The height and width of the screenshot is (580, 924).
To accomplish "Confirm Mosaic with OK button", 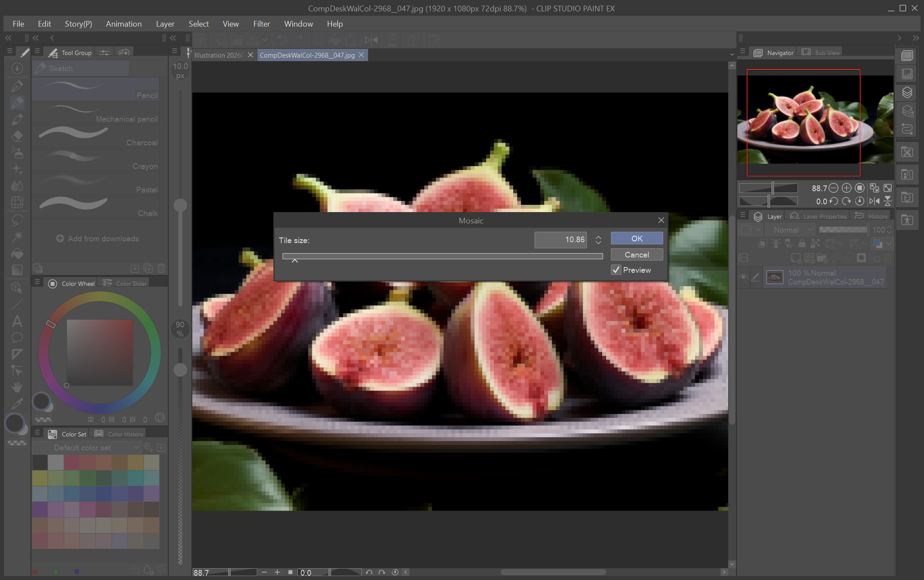I will click(x=637, y=238).
